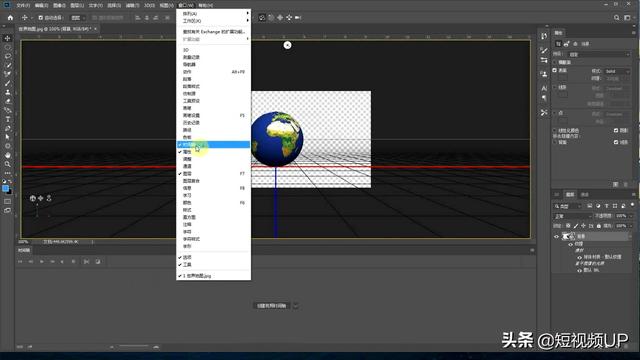Viewport: 640px width, 360px height.
Task: Click the foreground color swatch
Action: click(5, 189)
